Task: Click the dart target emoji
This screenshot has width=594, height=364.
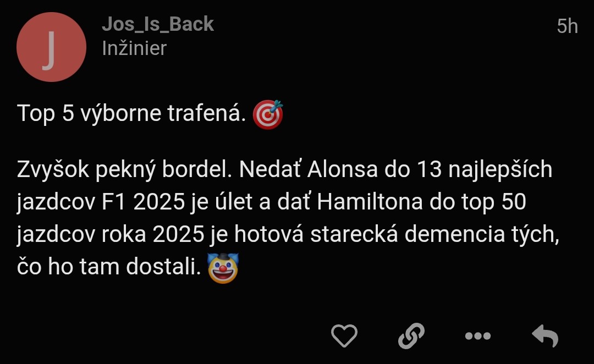Action: pos(268,114)
